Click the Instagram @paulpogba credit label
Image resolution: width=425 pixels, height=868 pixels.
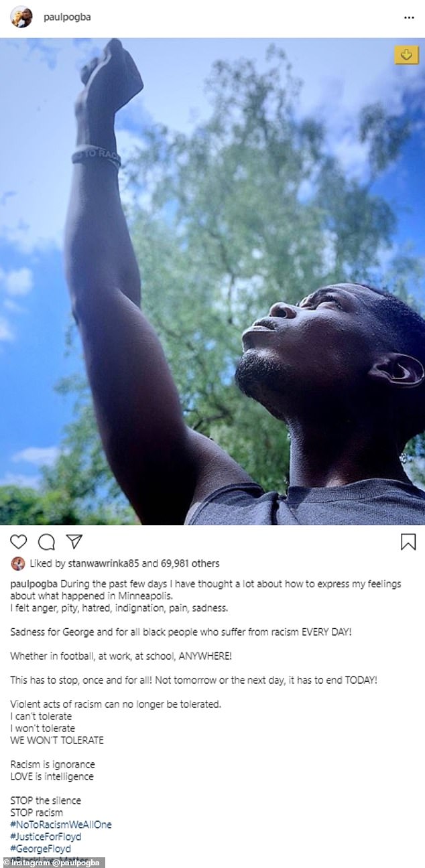pyautogui.click(x=53, y=863)
